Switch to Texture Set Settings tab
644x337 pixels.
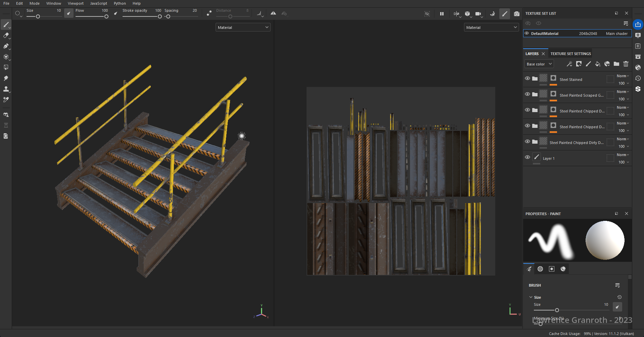[x=570, y=54]
